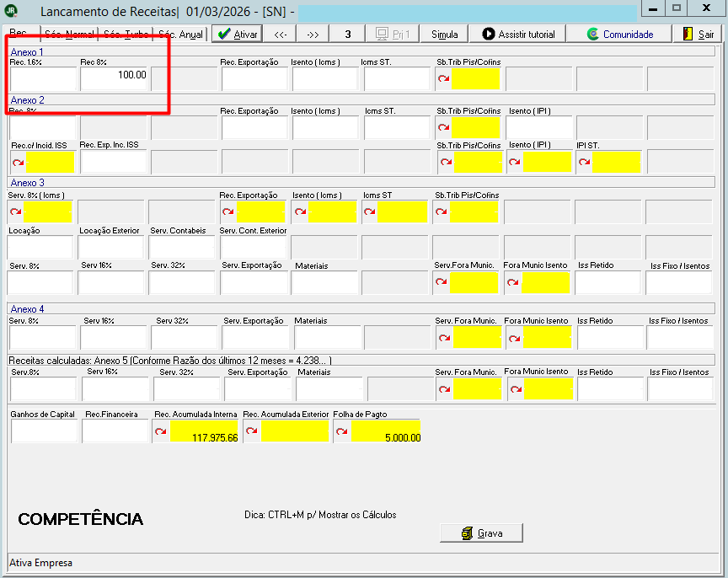The image size is (728, 578).
Task: Click the Anexo 5 Serv. Fora Munic. red arrow
Action: pyautogui.click(x=445, y=389)
